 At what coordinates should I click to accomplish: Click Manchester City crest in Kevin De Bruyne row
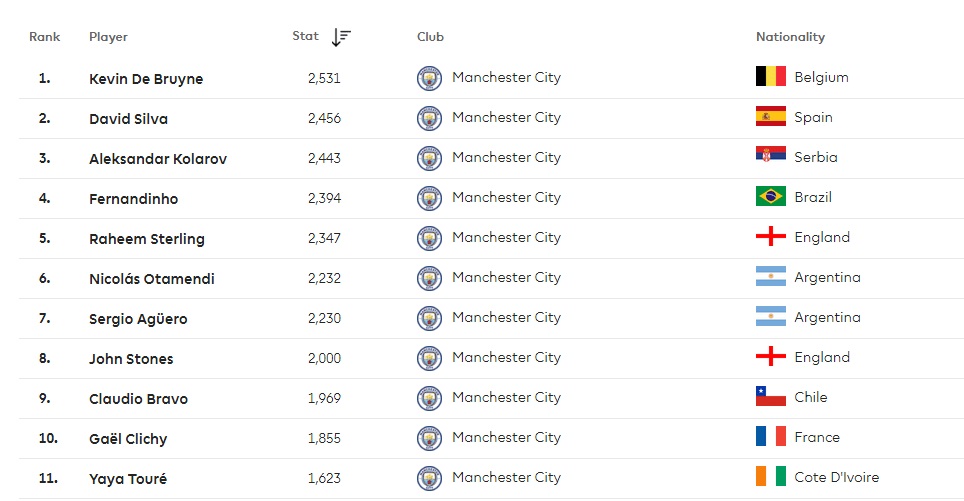tap(429, 78)
